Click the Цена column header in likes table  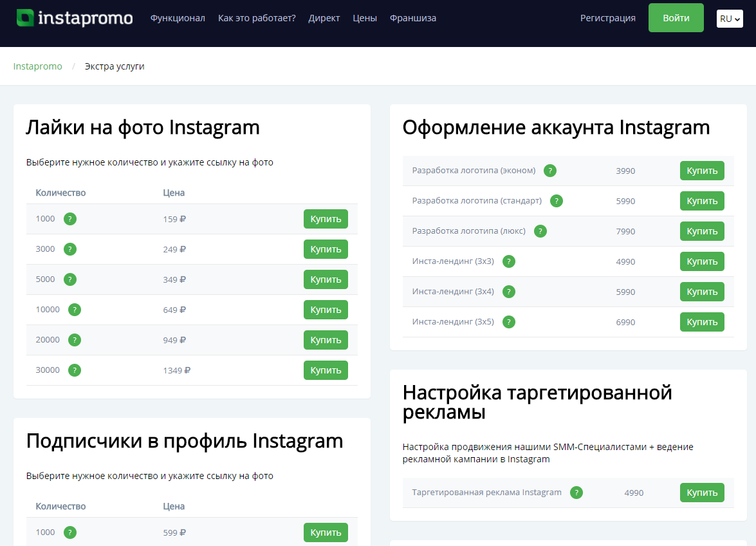174,193
